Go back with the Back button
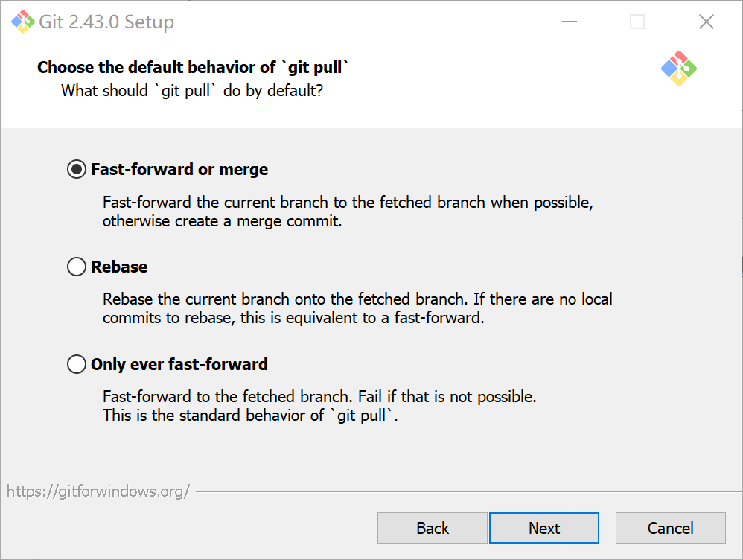The width and height of the screenshot is (743, 560). 432,528
